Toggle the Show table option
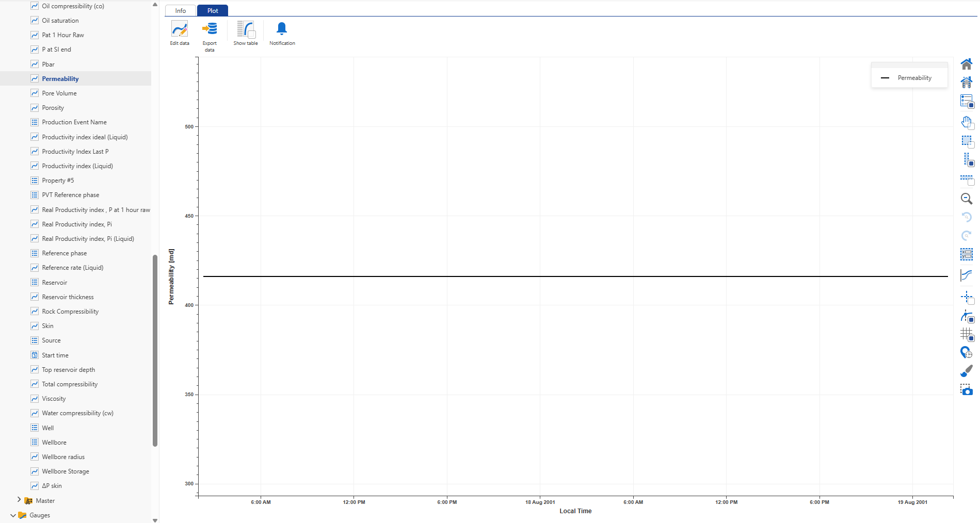Viewport: 980px width, 523px height. (246, 29)
